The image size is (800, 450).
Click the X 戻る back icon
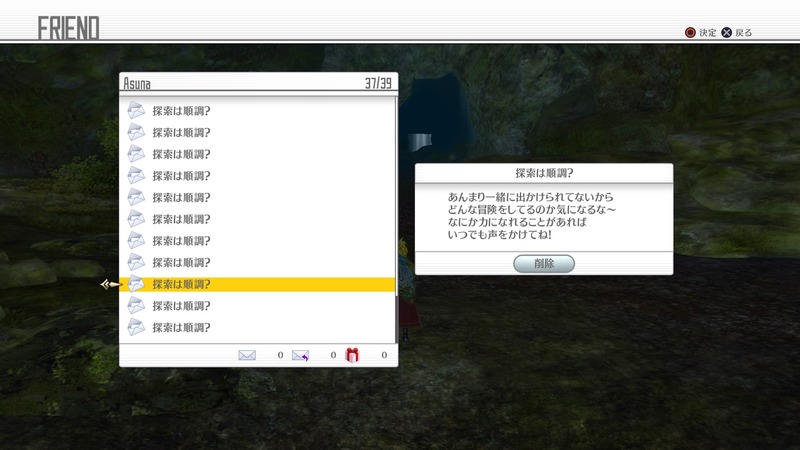[727, 33]
